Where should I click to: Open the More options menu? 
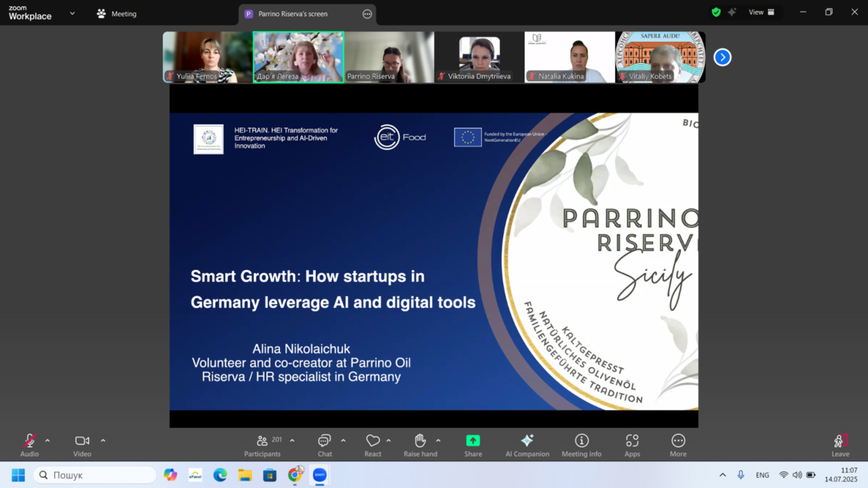coord(678,445)
